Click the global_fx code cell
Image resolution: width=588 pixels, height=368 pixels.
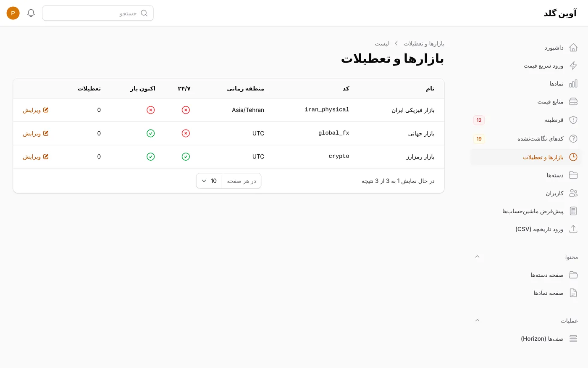click(x=333, y=133)
